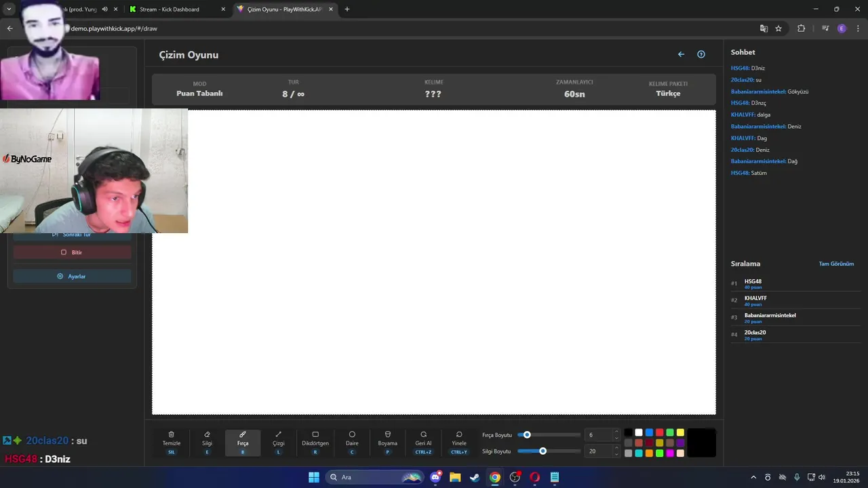This screenshot has width=868, height=488.
Task: Pick the magenta color swatch
Action: (x=670, y=453)
